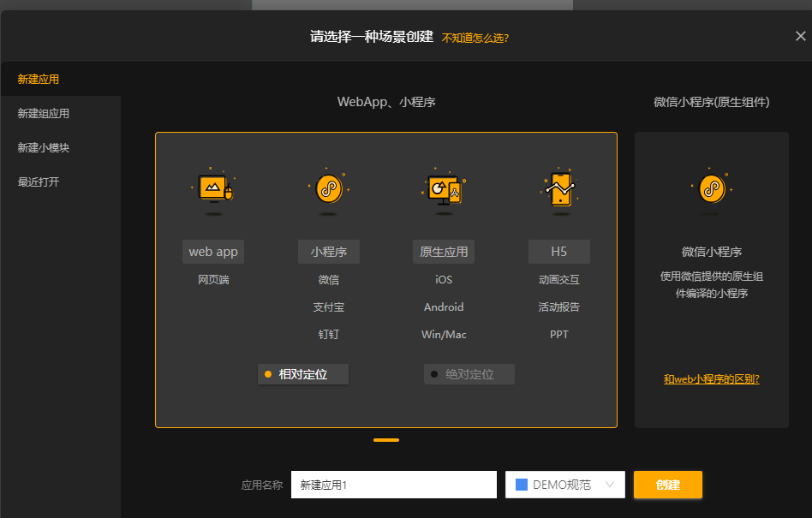Select the 微信小程序 title in the native card
Viewport: 812px width, 518px height.
pos(712,252)
